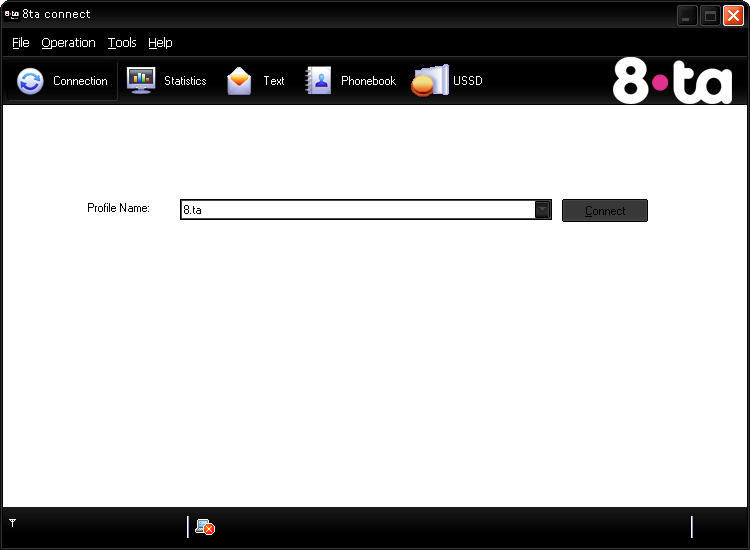Switch to the Statistics label tab

coord(185,81)
